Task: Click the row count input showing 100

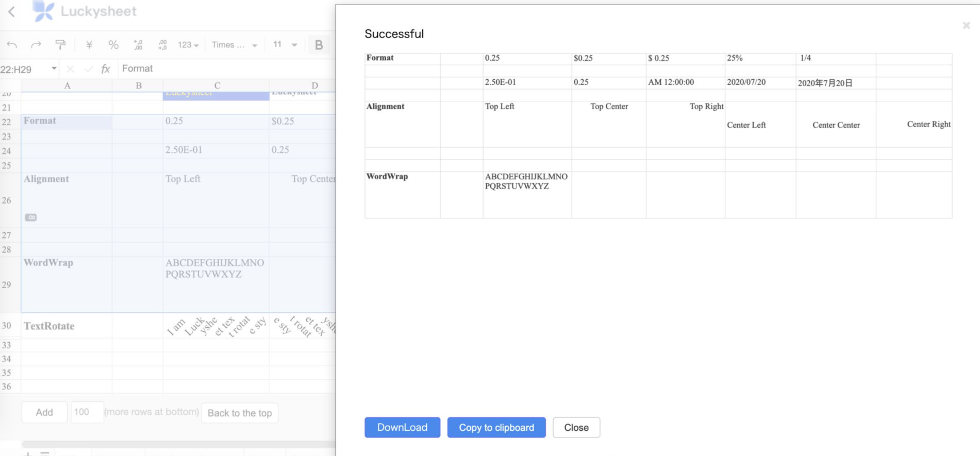Action: click(x=87, y=411)
